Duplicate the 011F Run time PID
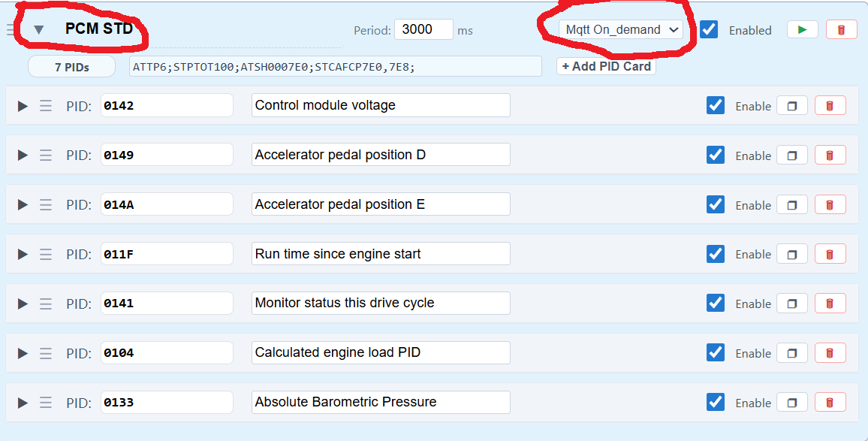The image size is (868, 441). 792,254
